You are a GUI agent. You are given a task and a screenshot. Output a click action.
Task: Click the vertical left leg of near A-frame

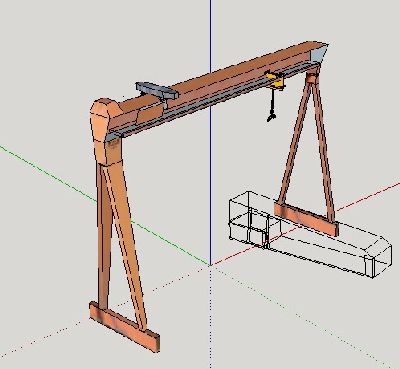tap(104, 233)
